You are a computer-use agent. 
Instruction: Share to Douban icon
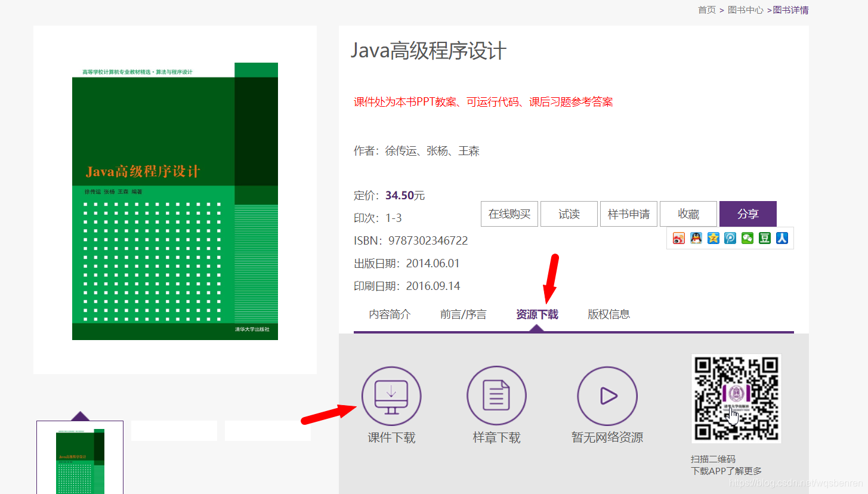click(765, 238)
